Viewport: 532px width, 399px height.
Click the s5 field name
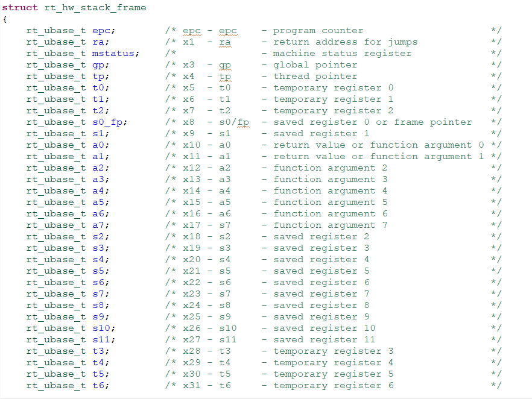98,272
